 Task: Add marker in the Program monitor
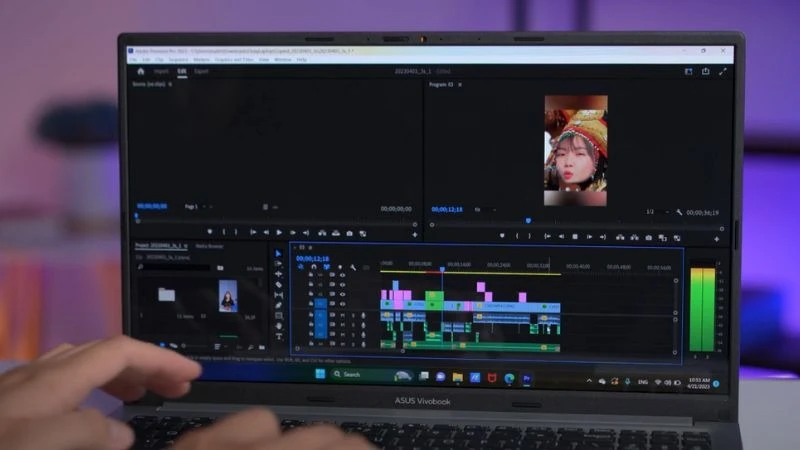coord(502,236)
